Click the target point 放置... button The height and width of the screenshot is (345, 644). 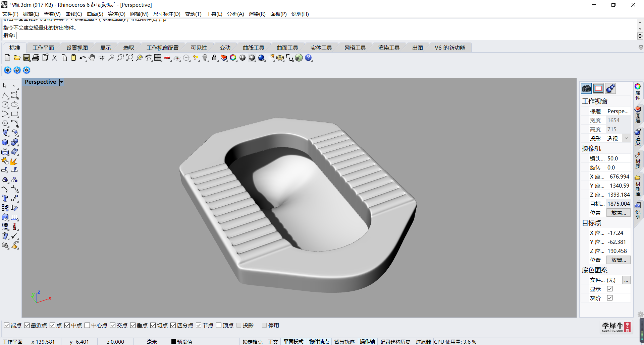619,260
